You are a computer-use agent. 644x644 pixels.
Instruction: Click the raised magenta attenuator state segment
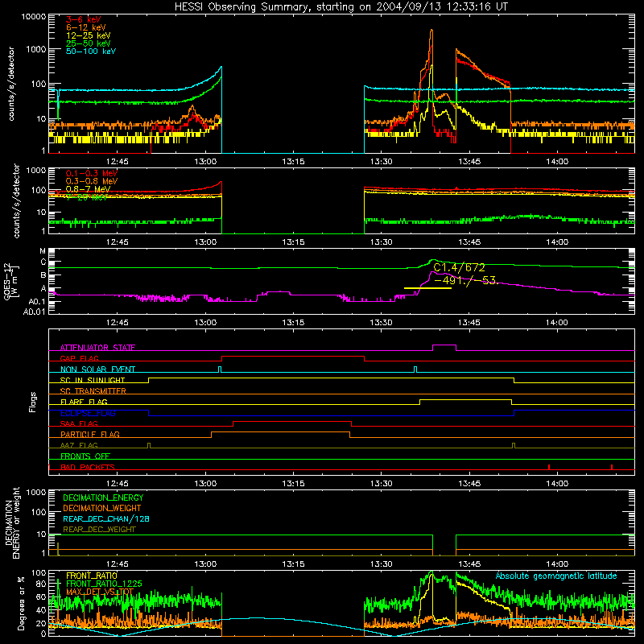444,345
